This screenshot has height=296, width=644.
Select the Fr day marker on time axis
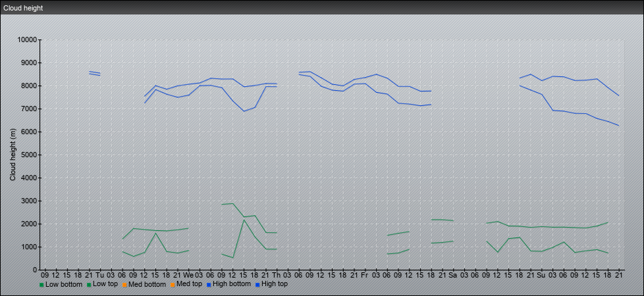tap(364, 274)
